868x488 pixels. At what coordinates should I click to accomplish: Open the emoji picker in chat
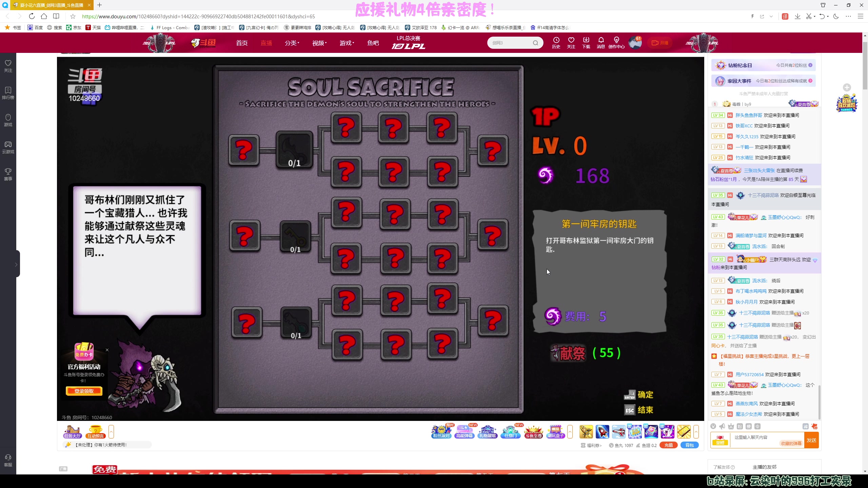point(713,426)
